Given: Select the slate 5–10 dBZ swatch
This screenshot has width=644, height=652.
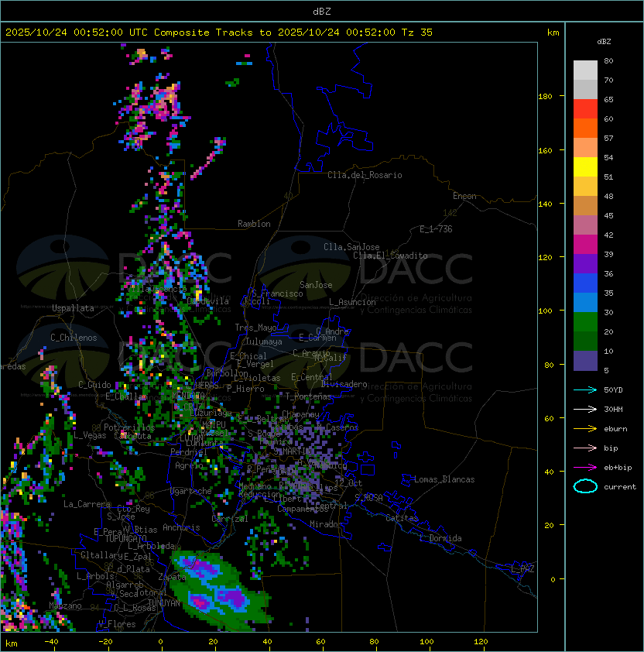Looking at the screenshot, I should click(x=585, y=361).
